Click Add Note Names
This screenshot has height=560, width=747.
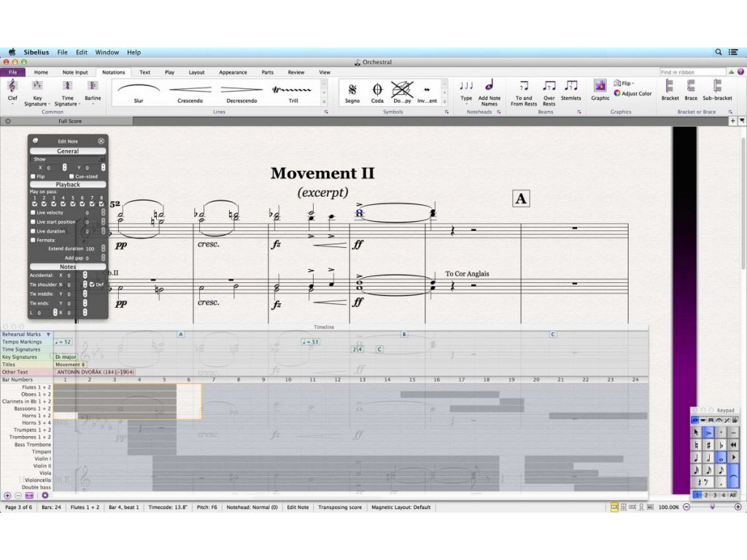point(489,92)
